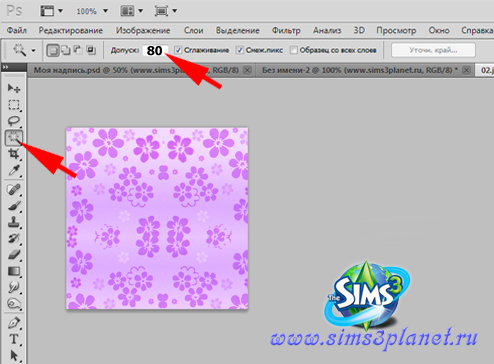Open the Слои menu
This screenshot has height=364, width=494.
point(194,30)
